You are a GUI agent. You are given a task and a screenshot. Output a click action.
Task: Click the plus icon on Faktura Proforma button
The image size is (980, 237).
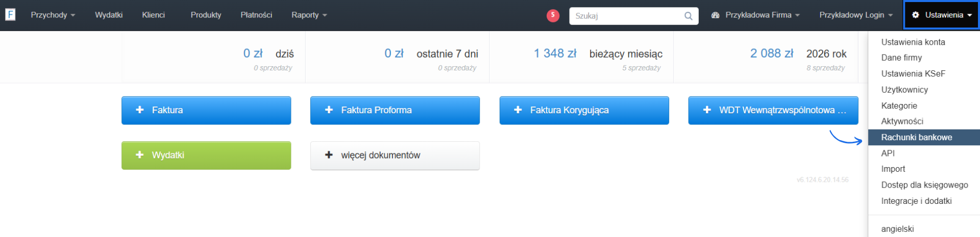point(329,110)
